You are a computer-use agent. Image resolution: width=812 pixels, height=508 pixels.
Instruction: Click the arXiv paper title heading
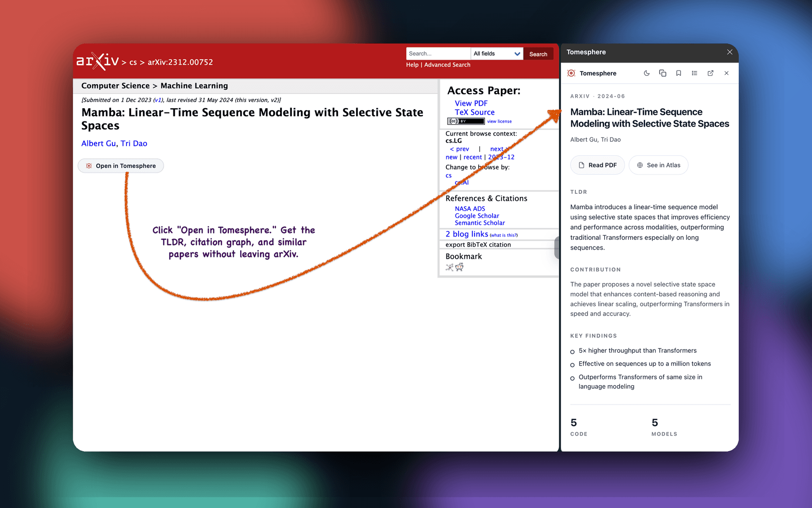point(252,119)
